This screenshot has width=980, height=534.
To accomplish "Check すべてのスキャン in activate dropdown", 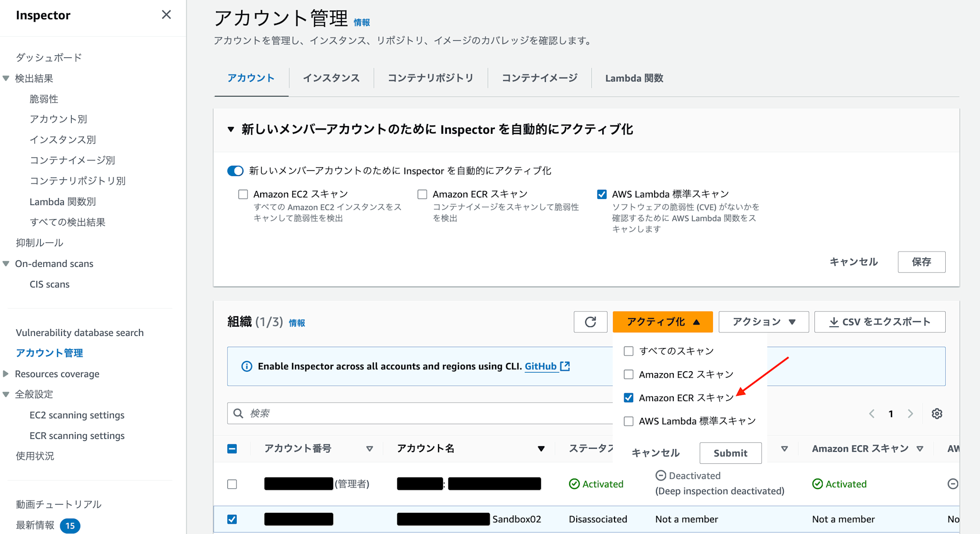I will (629, 351).
